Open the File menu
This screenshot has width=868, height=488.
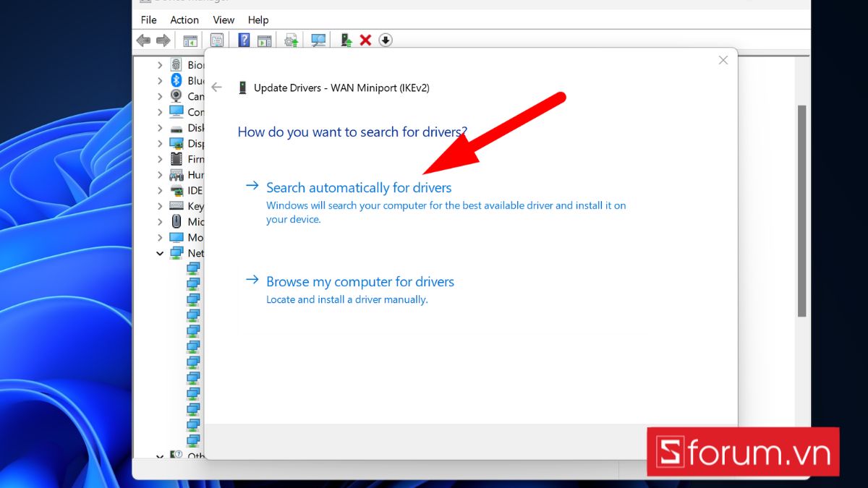pyautogui.click(x=149, y=20)
